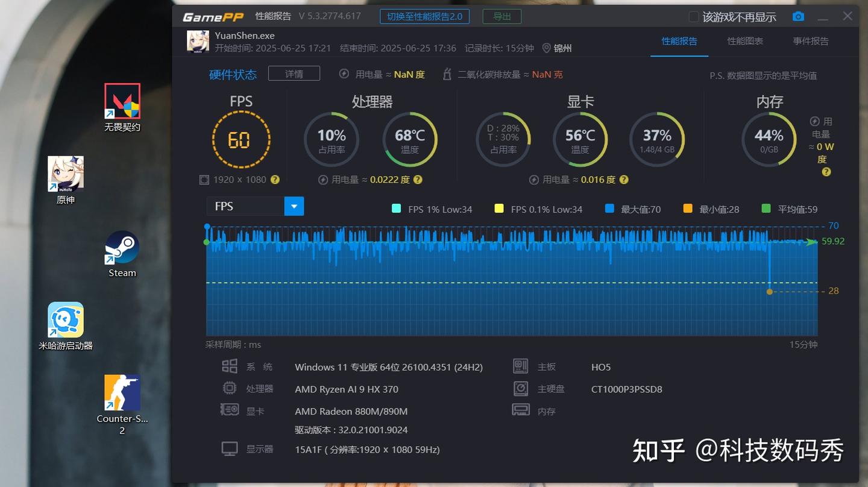The image size is (868, 487).
Task: Open Steam from the desktop
Action: pyautogui.click(x=121, y=247)
